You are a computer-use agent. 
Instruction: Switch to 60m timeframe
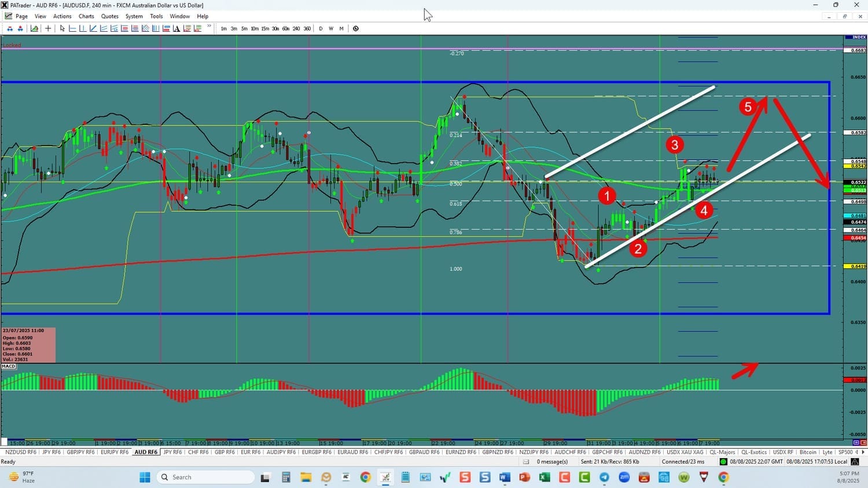pos(285,28)
